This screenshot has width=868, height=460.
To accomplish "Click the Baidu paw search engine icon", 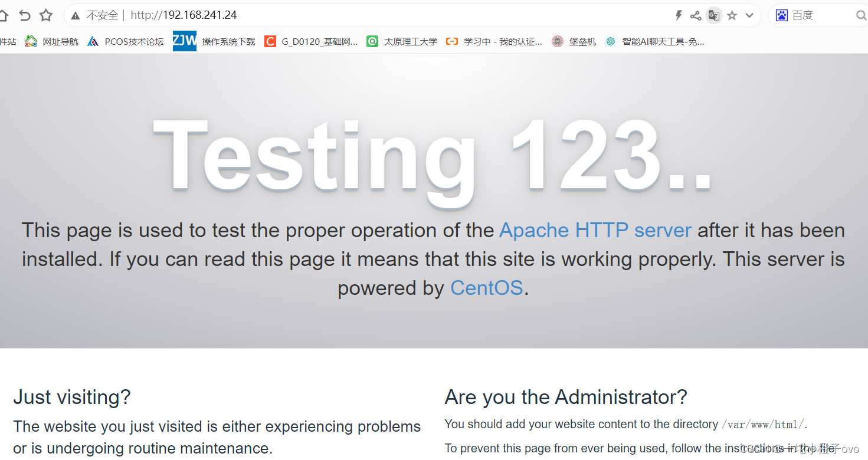I will tap(782, 15).
